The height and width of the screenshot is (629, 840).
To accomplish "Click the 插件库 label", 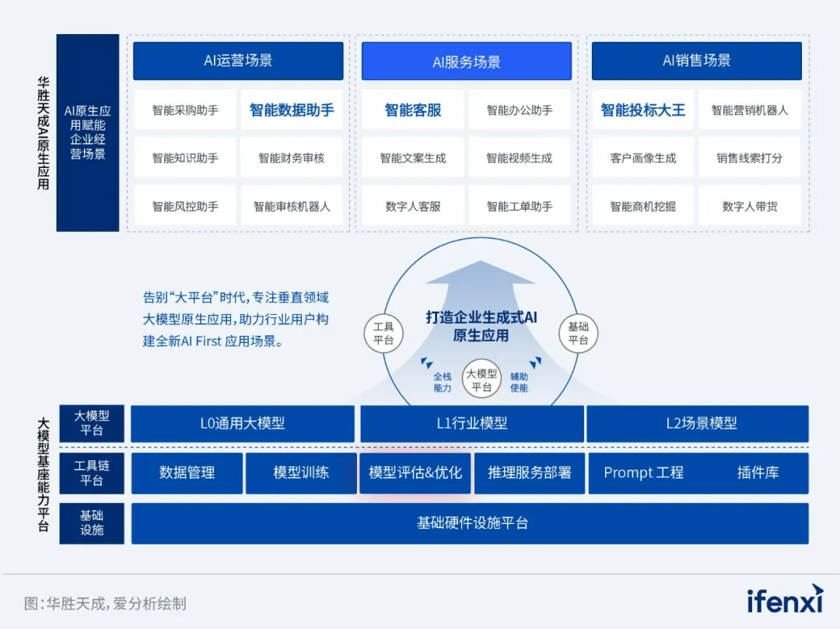I will [758, 473].
